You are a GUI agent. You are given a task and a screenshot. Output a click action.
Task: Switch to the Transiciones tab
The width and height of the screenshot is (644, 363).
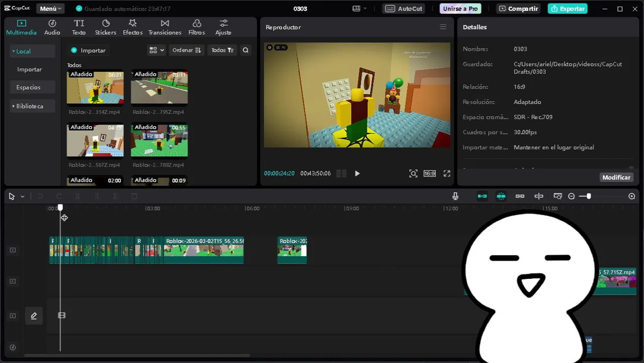point(165,27)
